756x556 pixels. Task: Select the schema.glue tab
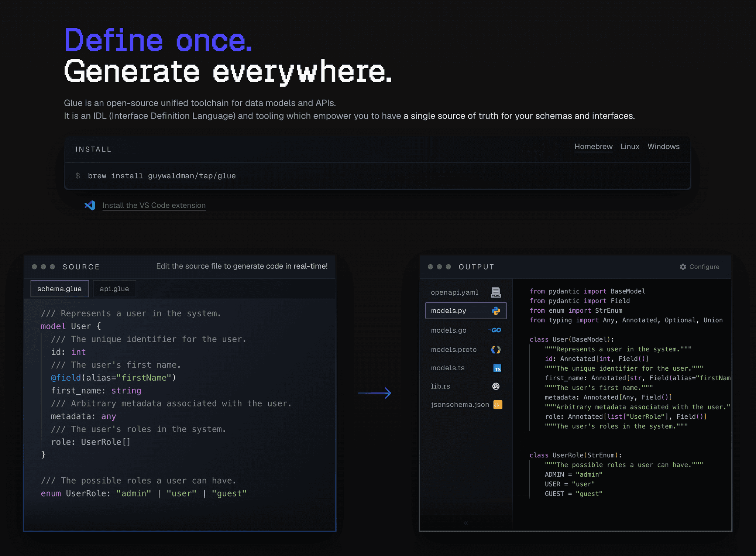tap(59, 289)
